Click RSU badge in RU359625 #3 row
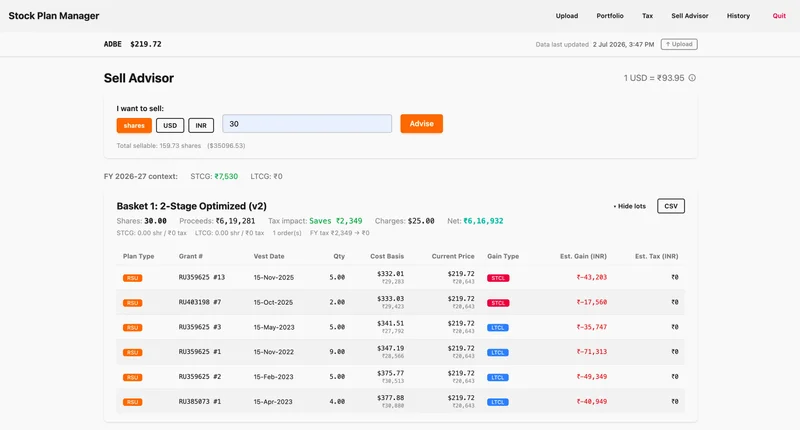This screenshot has height=430, width=800. coord(132,327)
